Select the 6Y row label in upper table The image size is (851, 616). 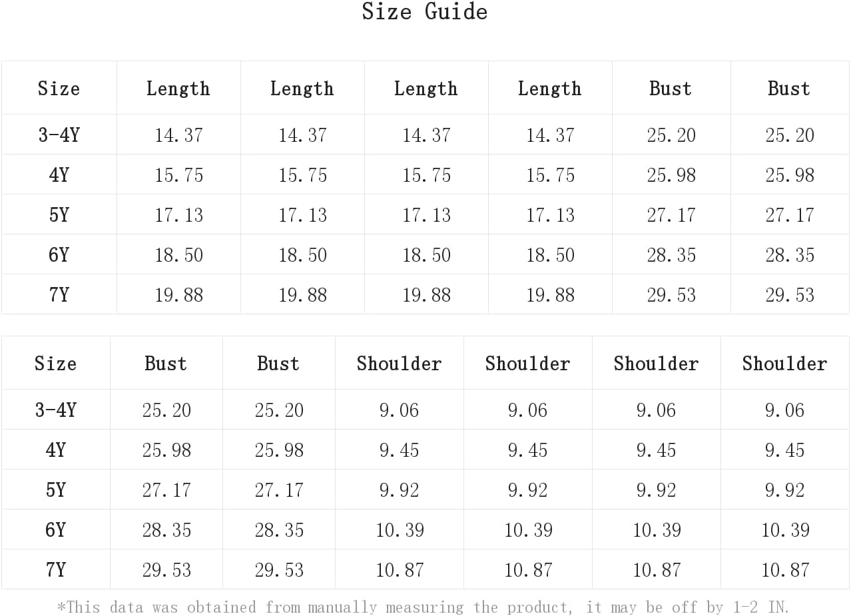[59, 255]
